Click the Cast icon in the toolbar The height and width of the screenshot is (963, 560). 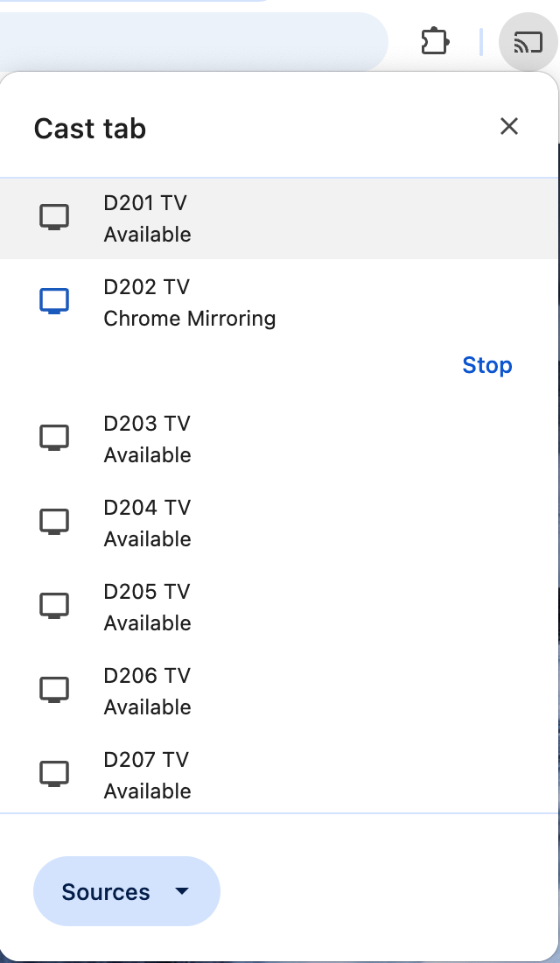click(x=528, y=42)
